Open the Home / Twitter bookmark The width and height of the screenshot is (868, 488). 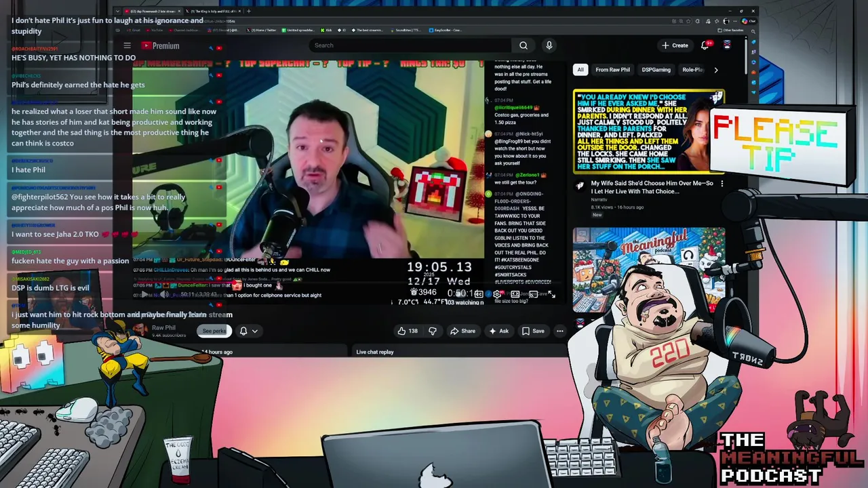point(262,30)
